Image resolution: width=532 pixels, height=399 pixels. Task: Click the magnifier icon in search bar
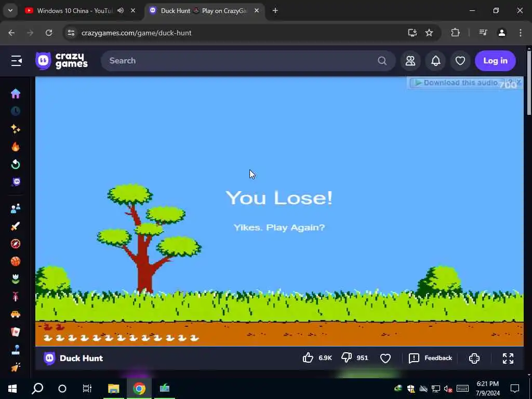[x=382, y=61]
